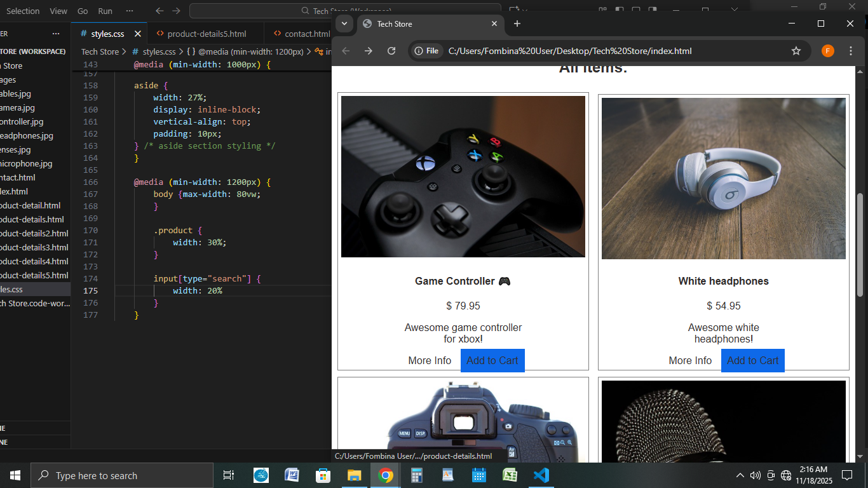Switch to the contact.html editor tab
The image size is (868, 488).
[x=301, y=34]
